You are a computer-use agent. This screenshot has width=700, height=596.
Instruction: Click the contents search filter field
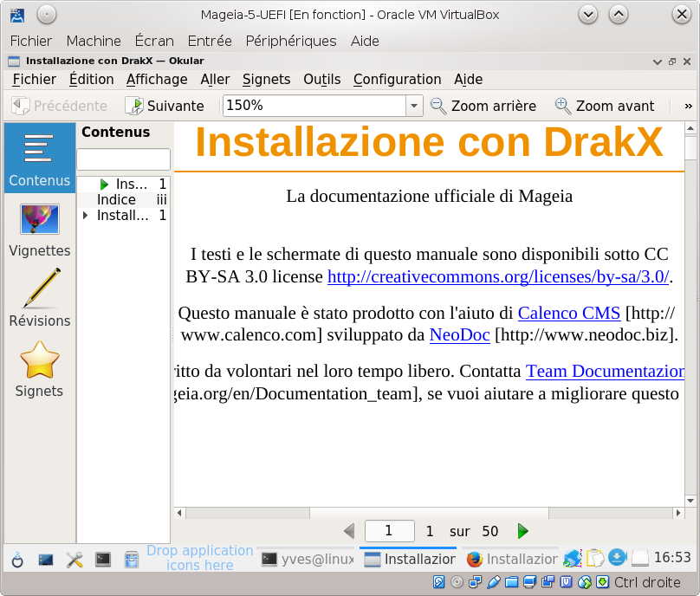(x=123, y=159)
